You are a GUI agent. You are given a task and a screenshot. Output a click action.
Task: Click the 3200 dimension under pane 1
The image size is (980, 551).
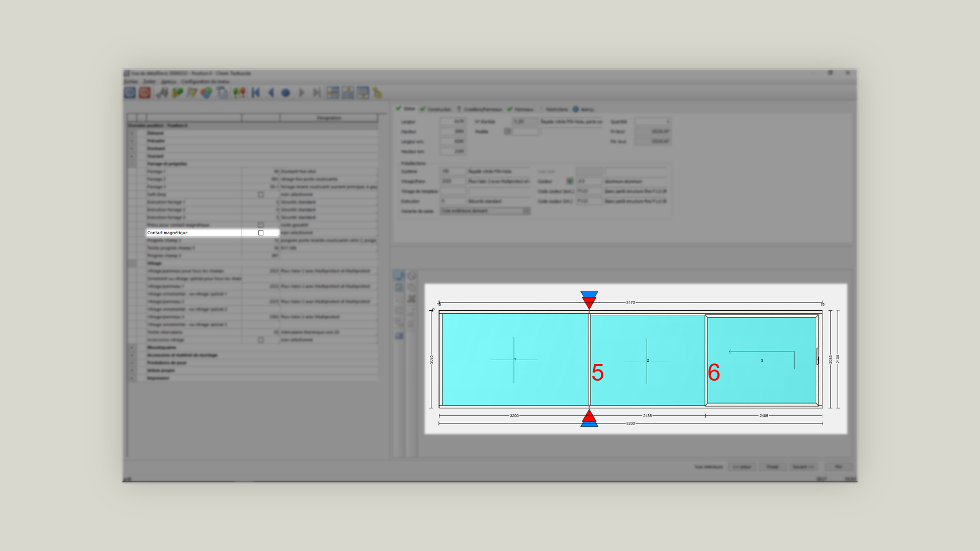pos(514,416)
